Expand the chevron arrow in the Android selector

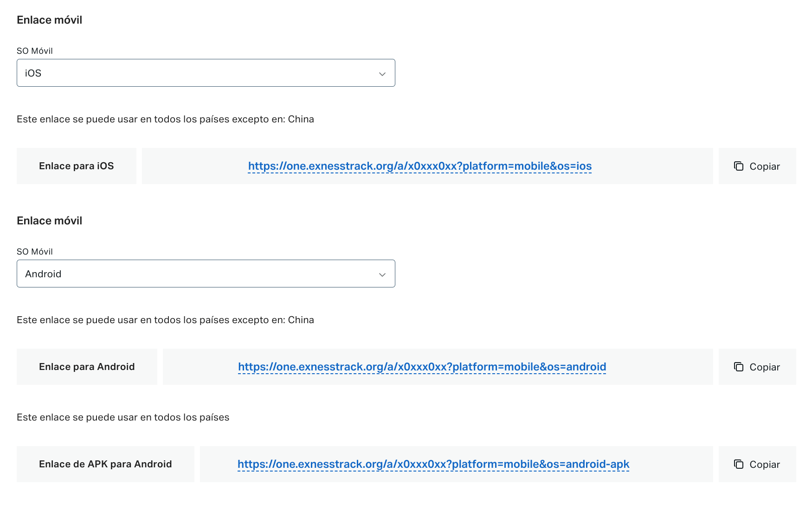click(x=382, y=274)
